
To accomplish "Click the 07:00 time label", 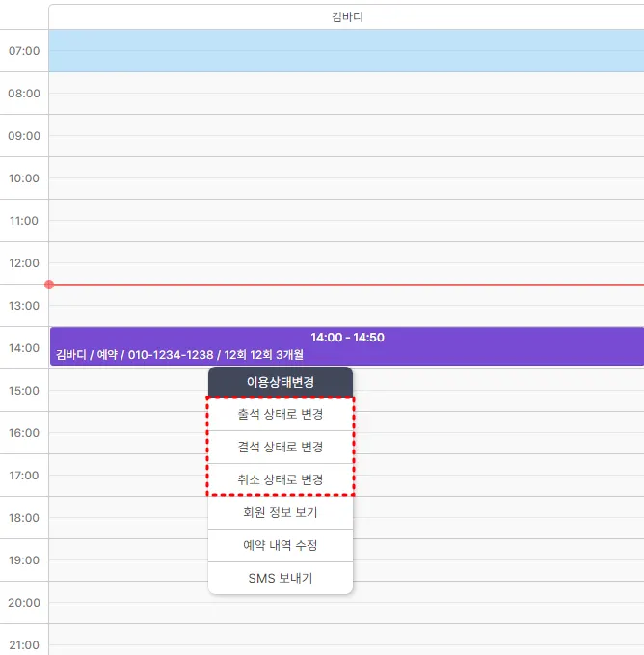I will tap(24, 51).
